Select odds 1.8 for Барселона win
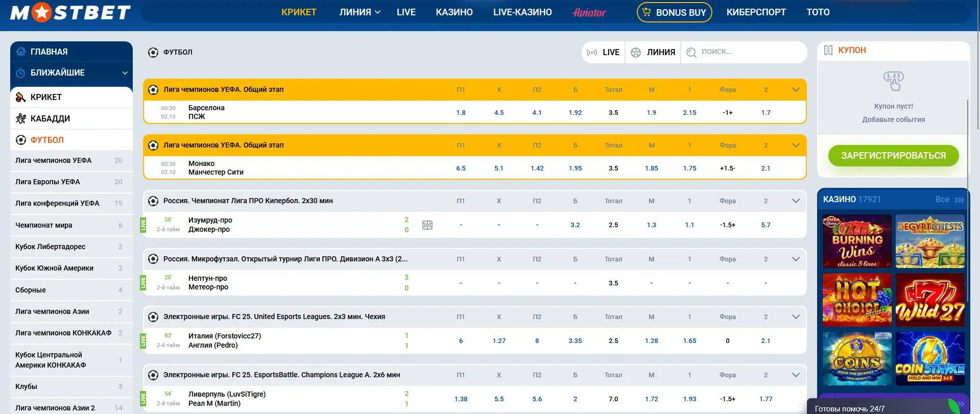 pyautogui.click(x=461, y=113)
